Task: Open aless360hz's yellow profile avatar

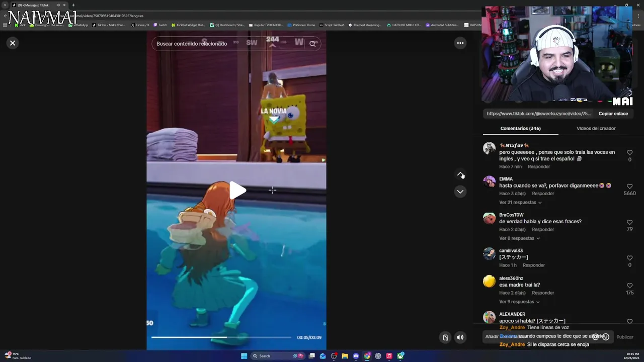Action: pos(489,282)
